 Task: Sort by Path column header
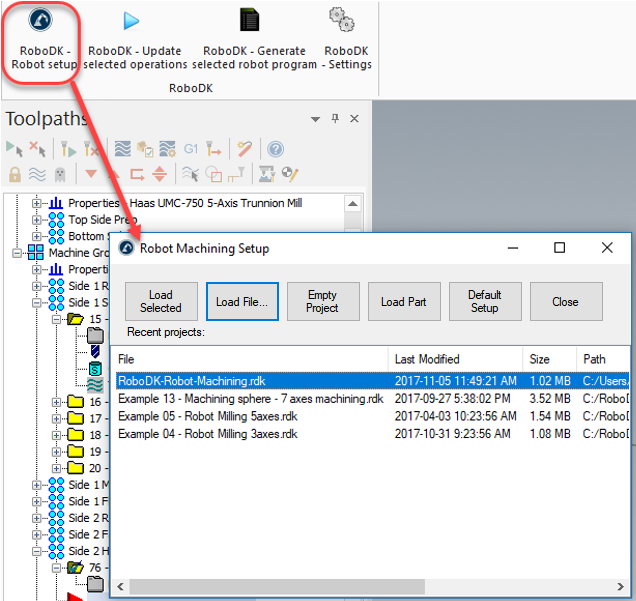tap(603, 359)
